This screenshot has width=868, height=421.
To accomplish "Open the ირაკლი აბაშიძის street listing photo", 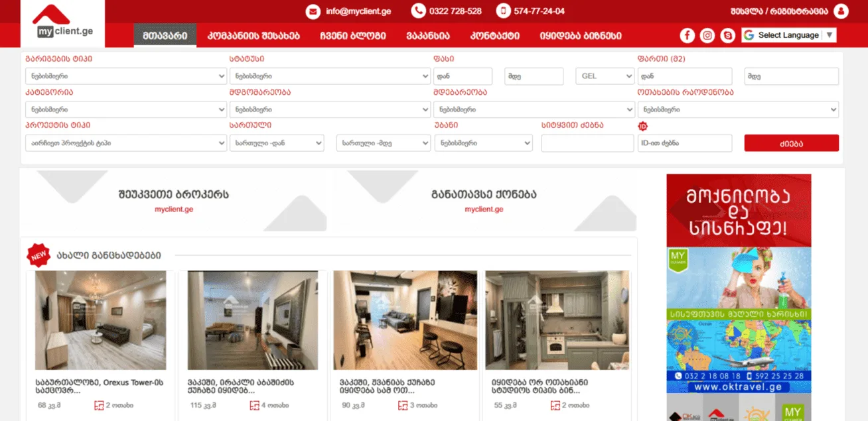I will coord(253,320).
